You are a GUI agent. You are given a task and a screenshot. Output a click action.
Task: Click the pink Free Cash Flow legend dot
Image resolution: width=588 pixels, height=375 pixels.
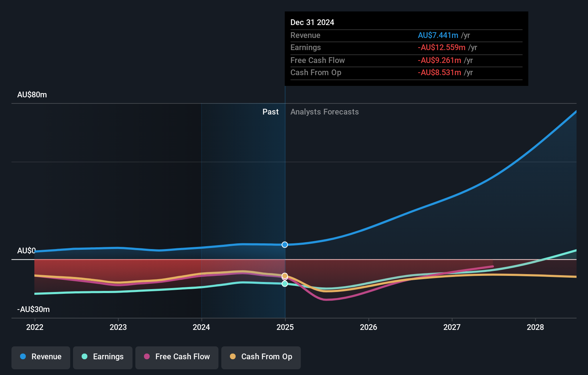pyautogui.click(x=147, y=356)
